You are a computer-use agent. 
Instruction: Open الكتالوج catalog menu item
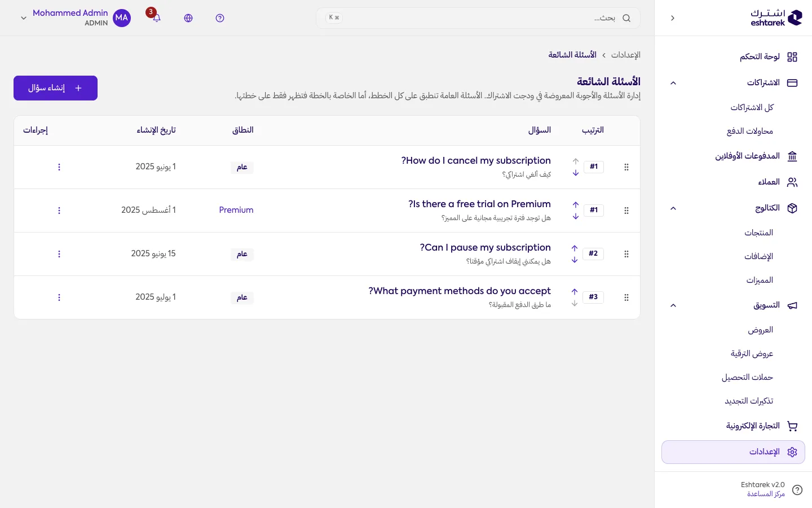(733, 208)
